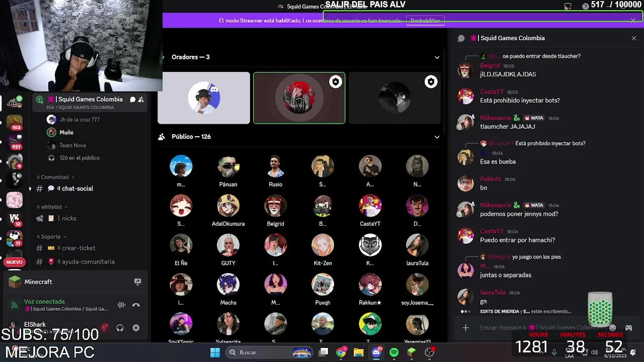
Task: Open server with 12 notification badge
Action: click(15, 219)
